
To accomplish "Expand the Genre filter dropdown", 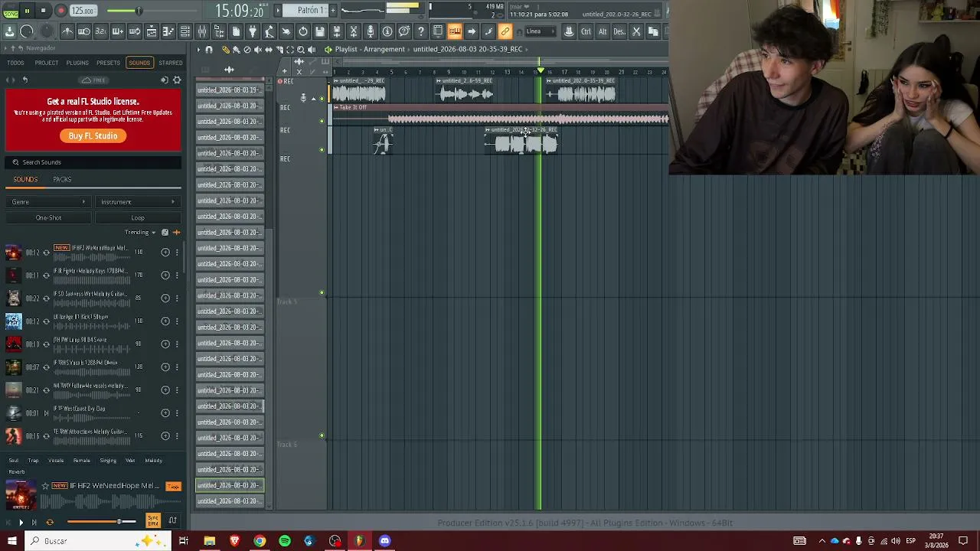I will point(47,202).
